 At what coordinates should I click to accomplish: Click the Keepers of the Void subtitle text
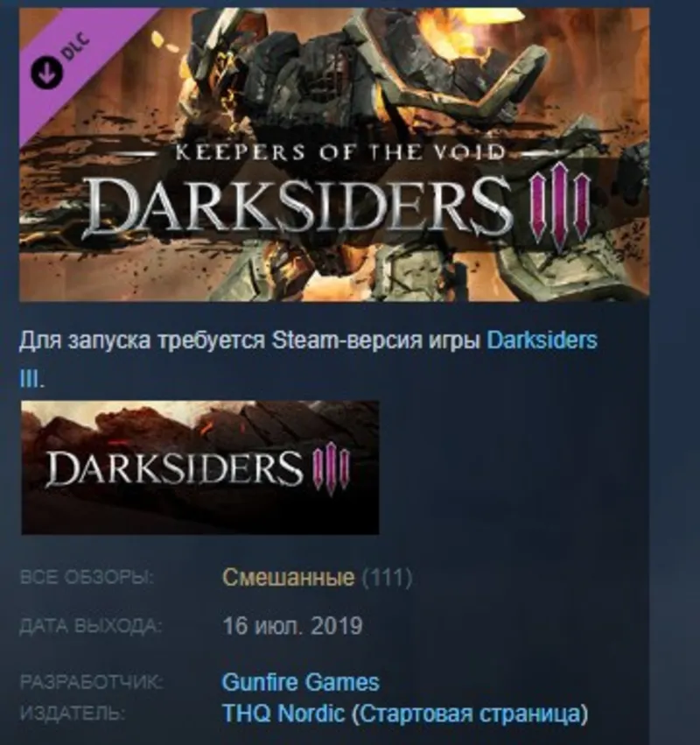pos(340,152)
